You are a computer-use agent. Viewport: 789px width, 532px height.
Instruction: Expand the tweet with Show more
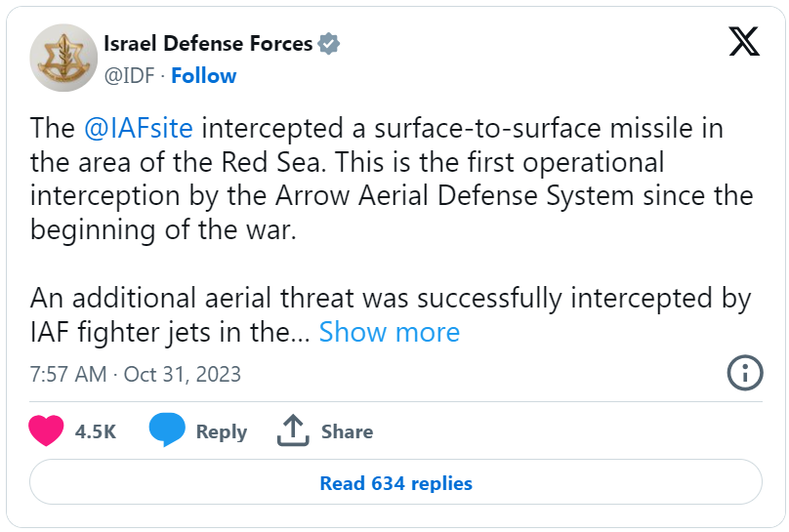(390, 332)
